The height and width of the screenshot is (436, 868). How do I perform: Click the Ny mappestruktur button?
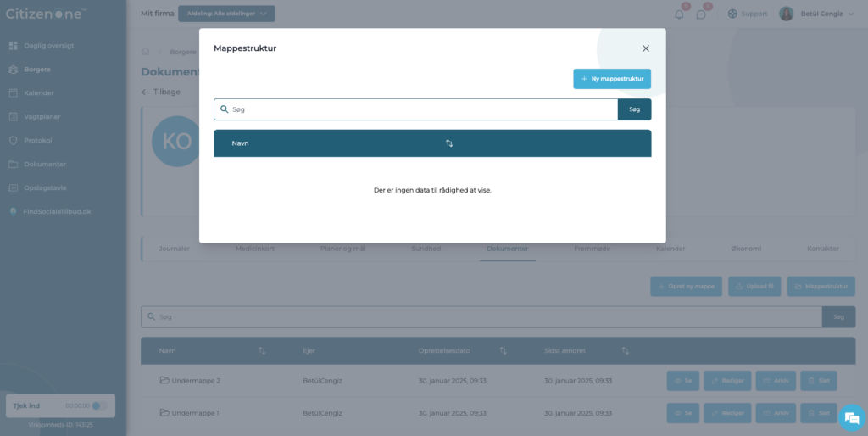point(612,79)
